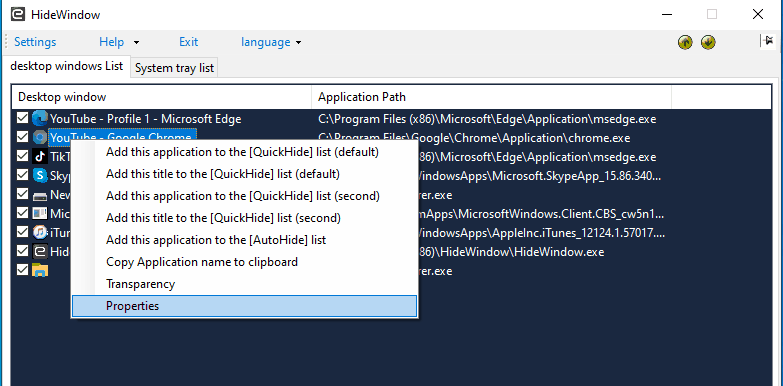Switch to the System tray list tab
The image size is (783, 386).
(x=174, y=68)
